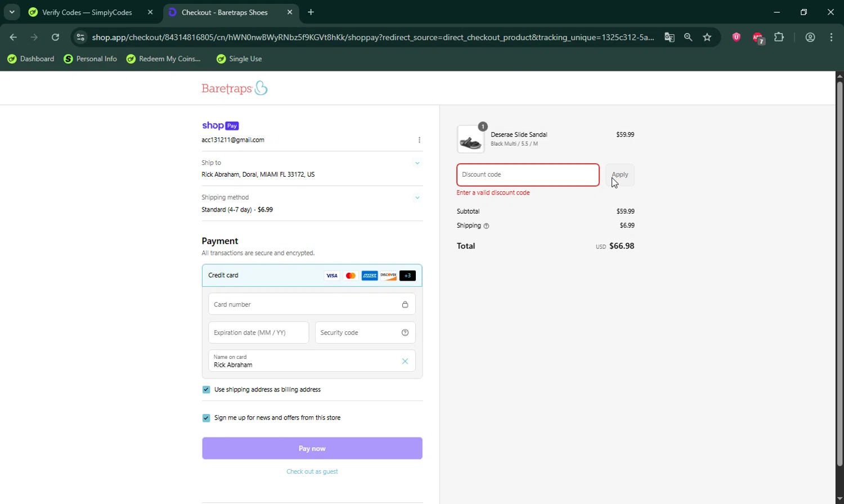Click the Card number field
The height and width of the screenshot is (504, 844).
[312, 304]
